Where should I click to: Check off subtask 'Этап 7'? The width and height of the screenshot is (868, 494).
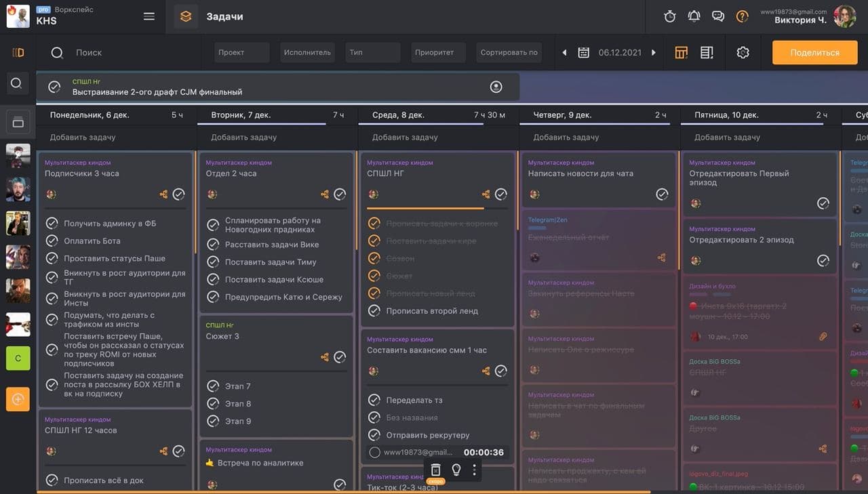tap(213, 386)
